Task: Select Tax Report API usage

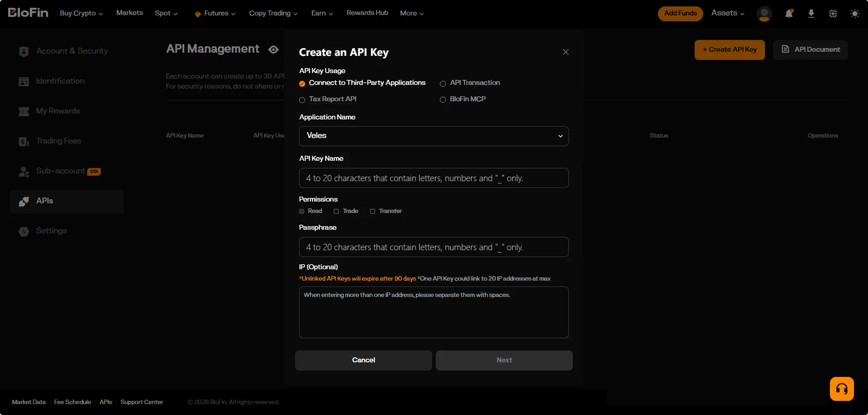Action: tap(328, 99)
